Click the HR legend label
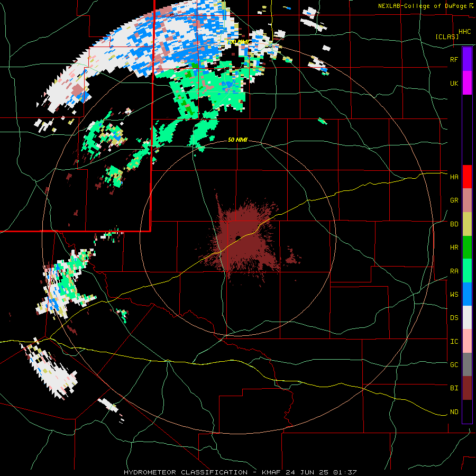This screenshot has height=476, width=476. [454, 248]
